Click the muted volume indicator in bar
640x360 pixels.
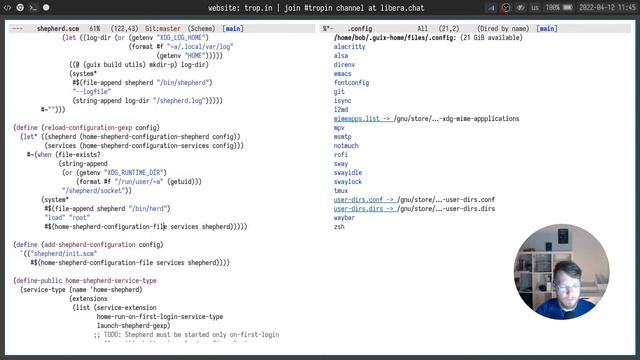pos(520,8)
